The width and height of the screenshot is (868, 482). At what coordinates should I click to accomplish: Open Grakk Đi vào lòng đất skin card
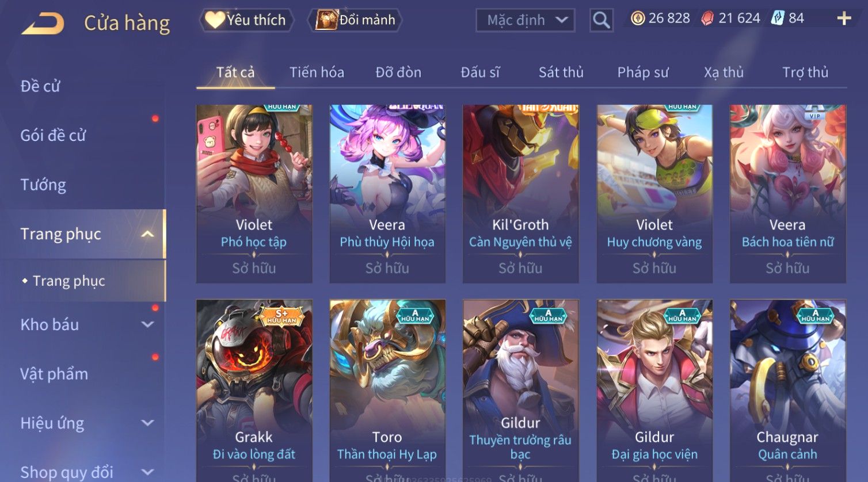(x=254, y=391)
